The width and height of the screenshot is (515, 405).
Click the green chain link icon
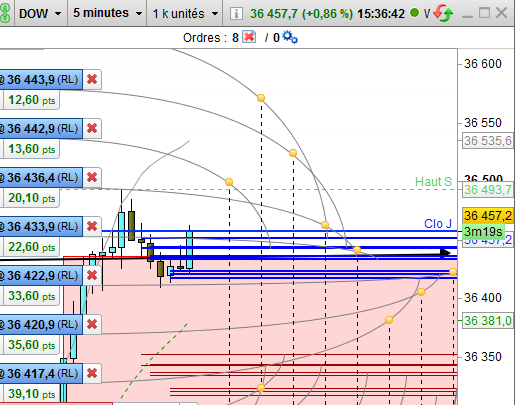[x=5, y=13]
